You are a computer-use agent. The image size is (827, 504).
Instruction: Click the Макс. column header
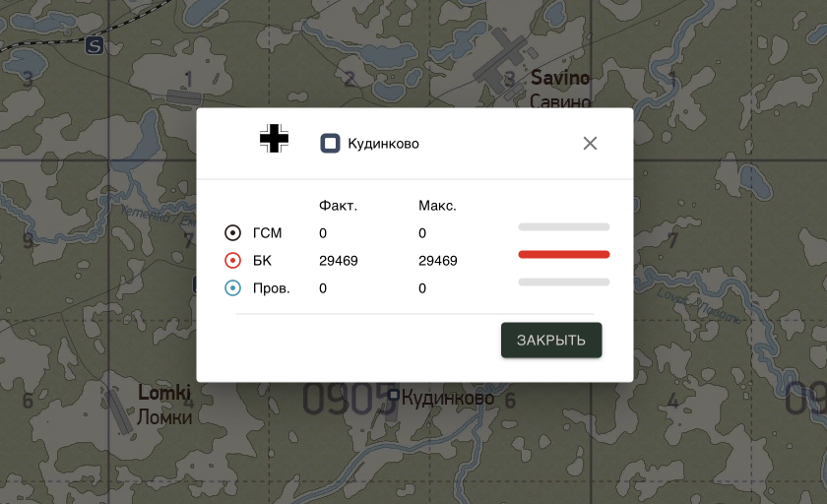pos(437,206)
